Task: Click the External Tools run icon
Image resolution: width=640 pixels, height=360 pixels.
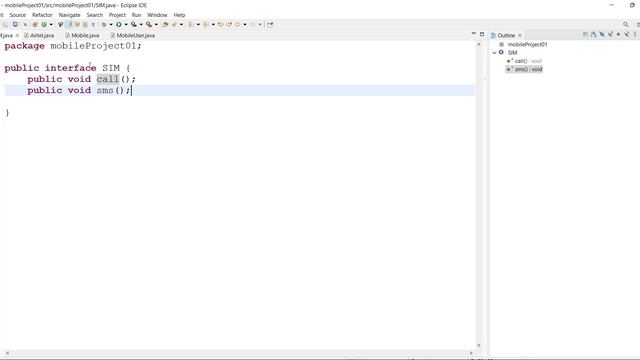Action: coord(149,24)
